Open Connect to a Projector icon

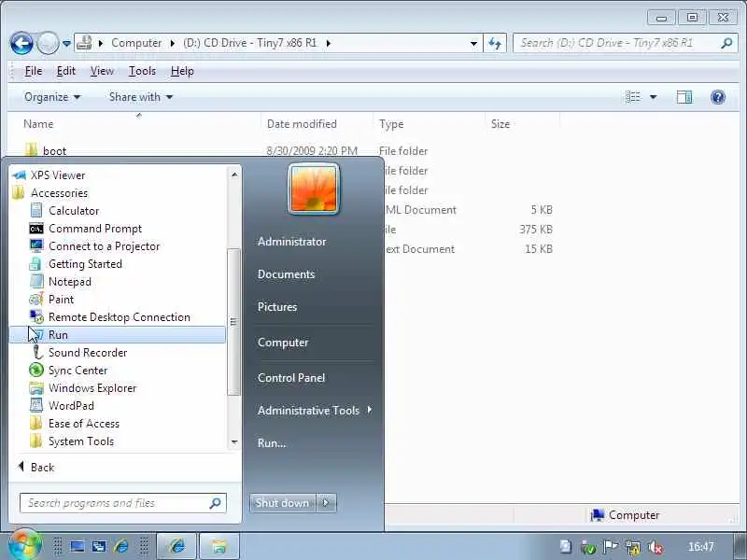(x=36, y=246)
